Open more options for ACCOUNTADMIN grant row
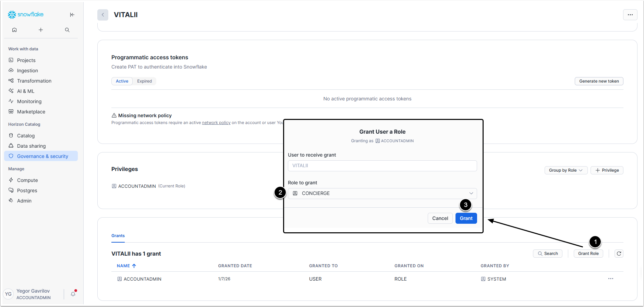The width and height of the screenshot is (644, 307). pyautogui.click(x=610, y=279)
